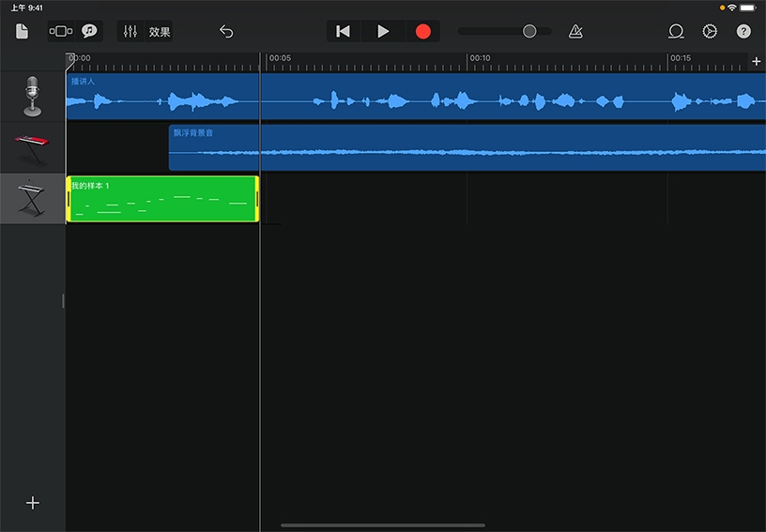
Task: Open song sections plus button on ruler
Action: click(757, 61)
